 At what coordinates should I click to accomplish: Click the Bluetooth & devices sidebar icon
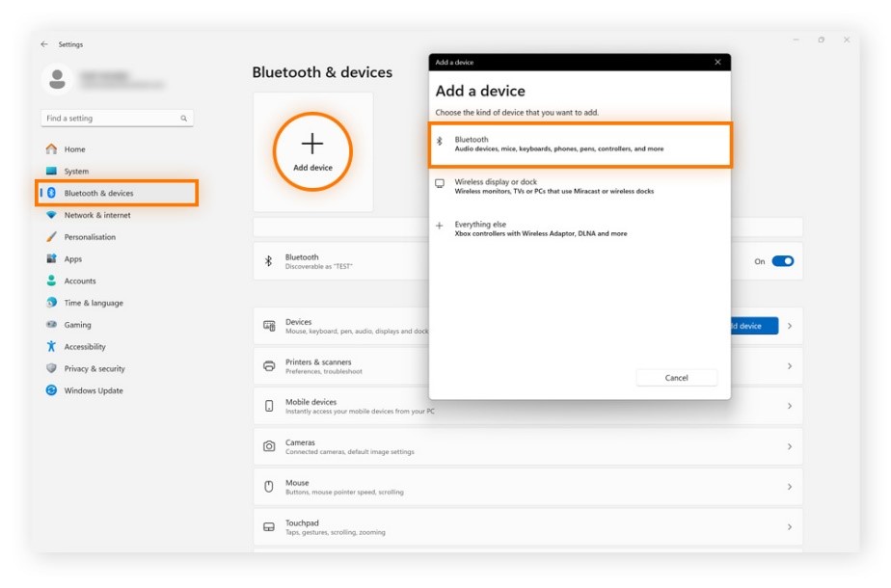51,193
